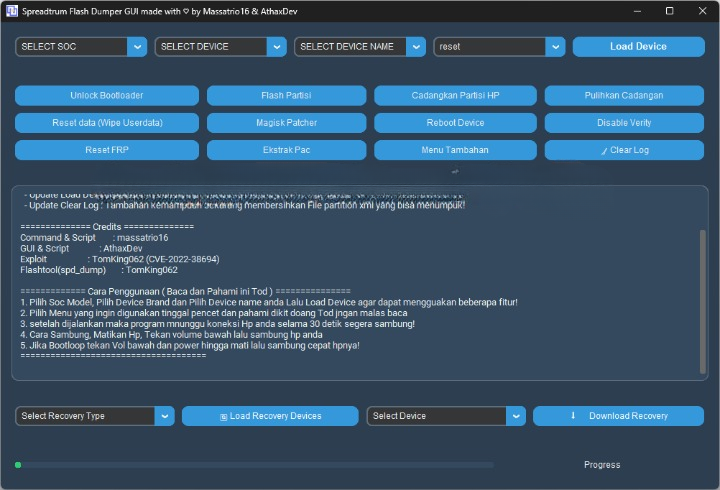720x490 pixels.
Task: Click the Flash Partisi button
Action: point(285,96)
